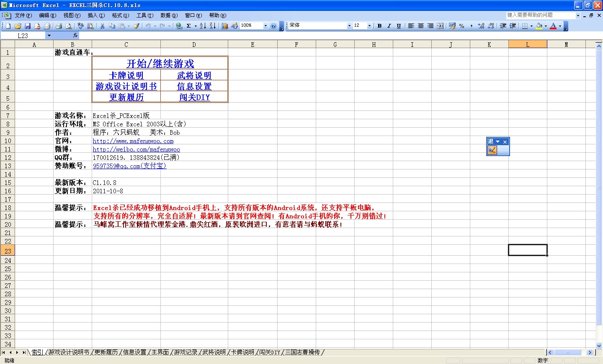This screenshot has height=364, width=603.
Task: Open a file using the folder icon
Action: (18, 26)
